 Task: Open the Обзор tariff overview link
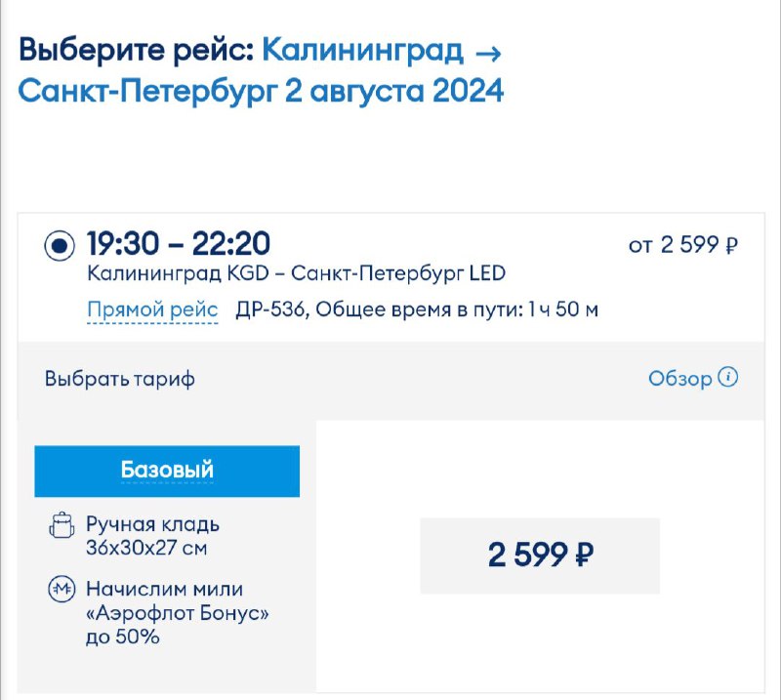coord(679,379)
